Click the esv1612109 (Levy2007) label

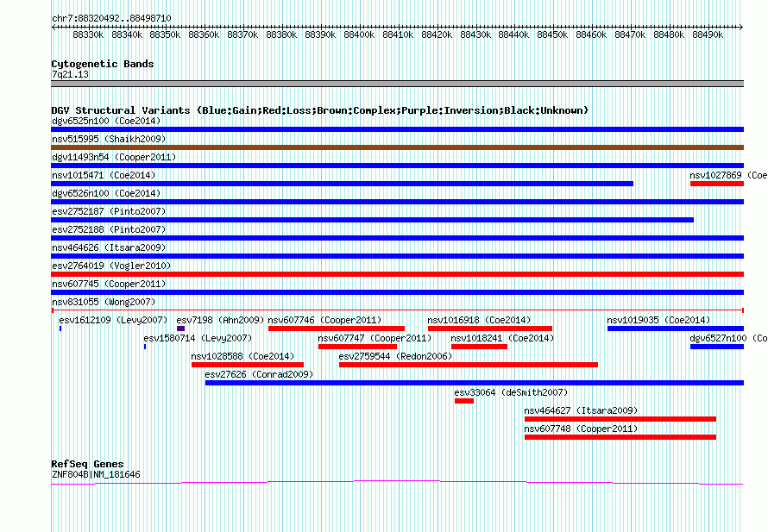[113, 320]
